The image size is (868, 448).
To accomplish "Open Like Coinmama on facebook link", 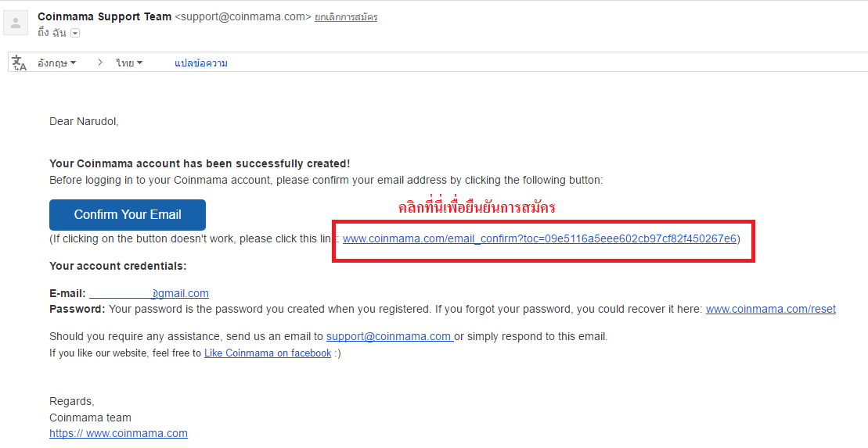I will (268, 353).
